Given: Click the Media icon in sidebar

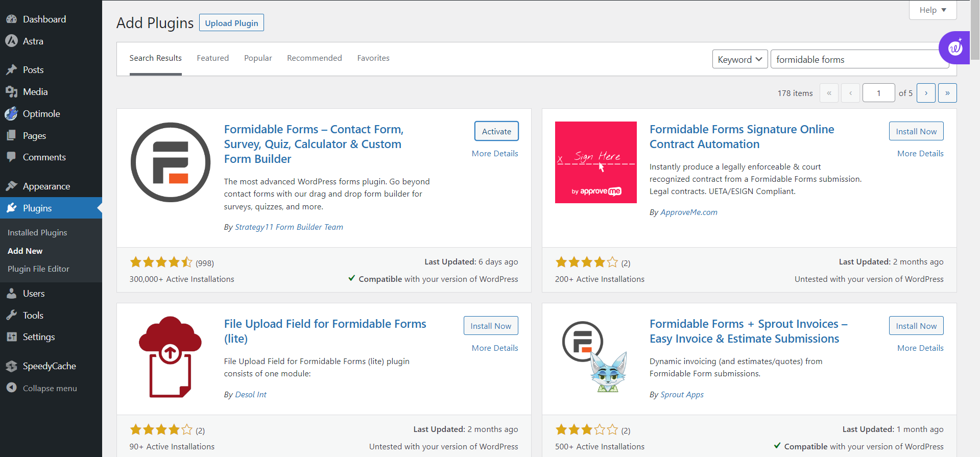Looking at the screenshot, I should click(11, 92).
